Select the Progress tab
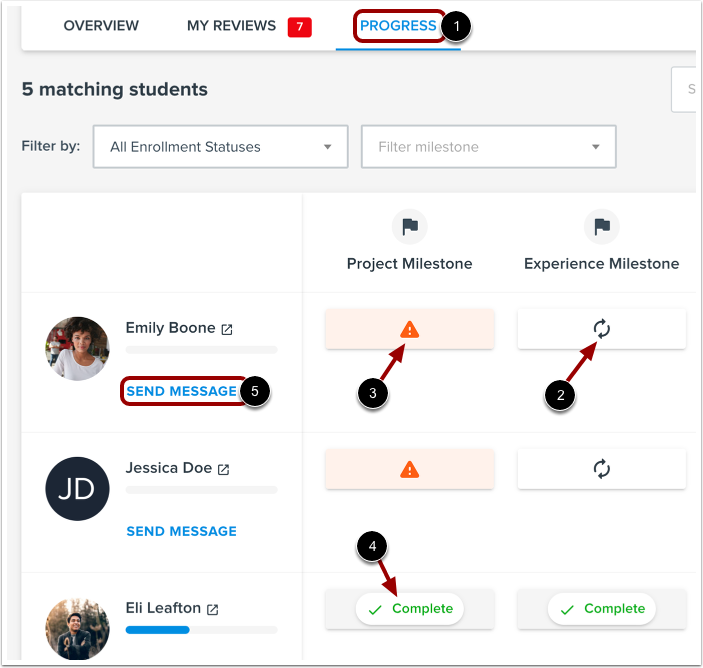Screen dimensions: 703x668 click(x=398, y=26)
